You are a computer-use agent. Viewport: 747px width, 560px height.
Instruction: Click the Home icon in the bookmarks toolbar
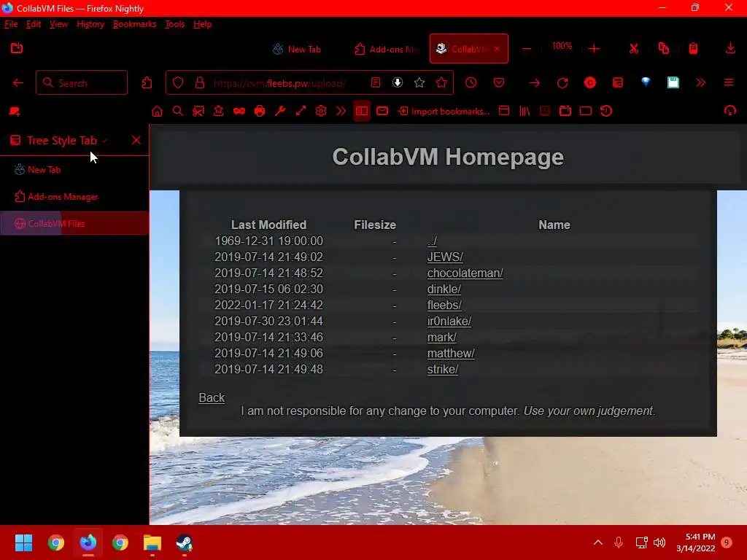pyautogui.click(x=157, y=112)
